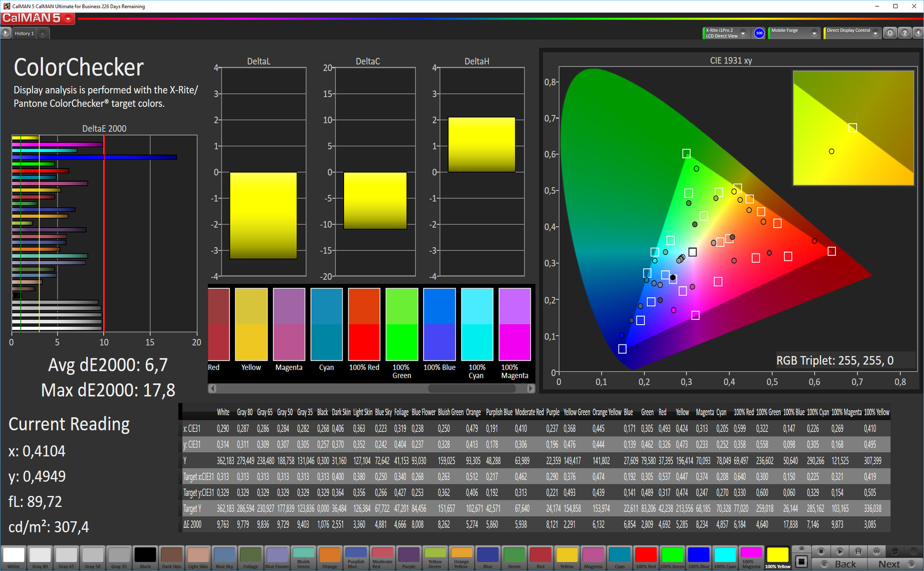Toggle the continuous read infinity icon
Screen dimensions: 924x571
(x=876, y=551)
